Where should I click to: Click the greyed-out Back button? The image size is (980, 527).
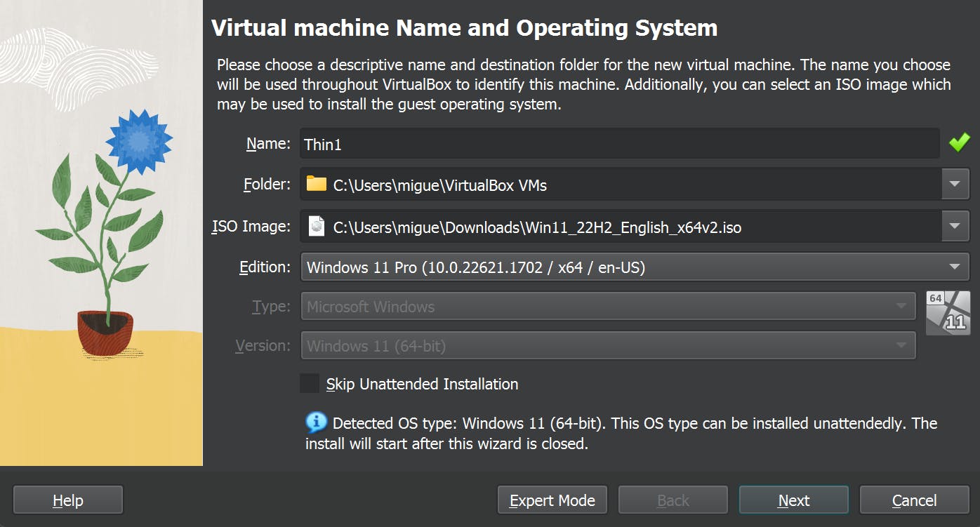pos(673,500)
